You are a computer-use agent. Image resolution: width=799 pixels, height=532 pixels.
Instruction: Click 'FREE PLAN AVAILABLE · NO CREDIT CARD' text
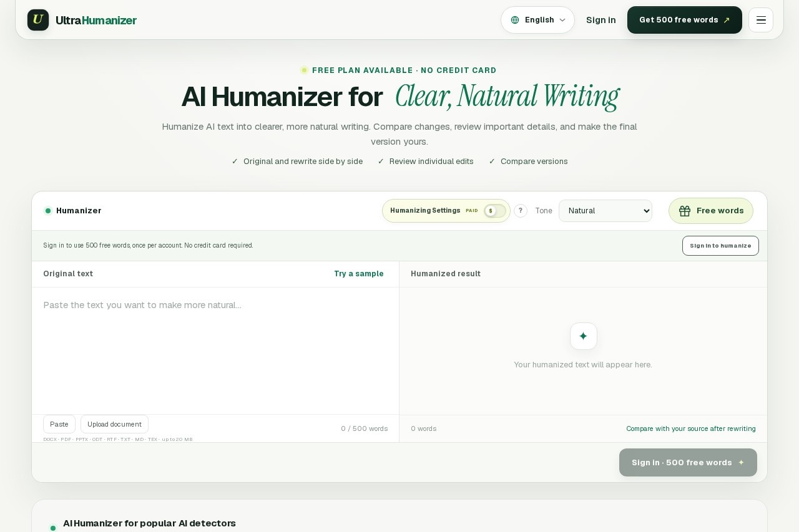[x=404, y=70]
